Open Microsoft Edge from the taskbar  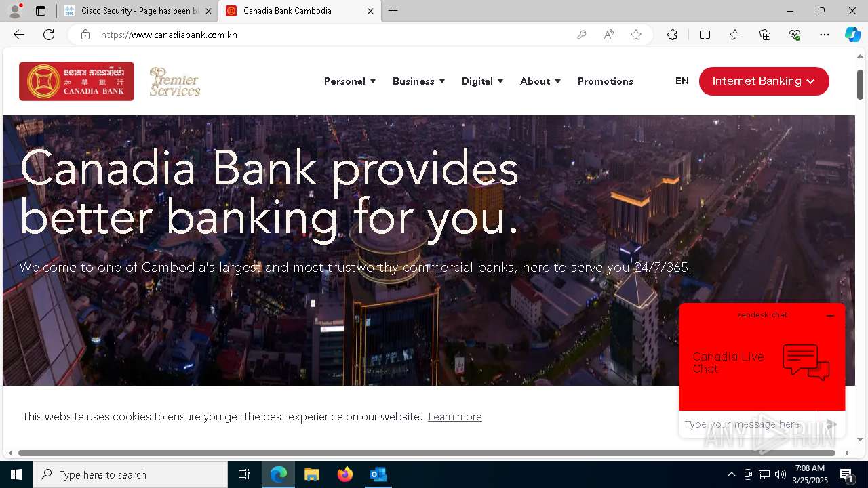point(279,474)
